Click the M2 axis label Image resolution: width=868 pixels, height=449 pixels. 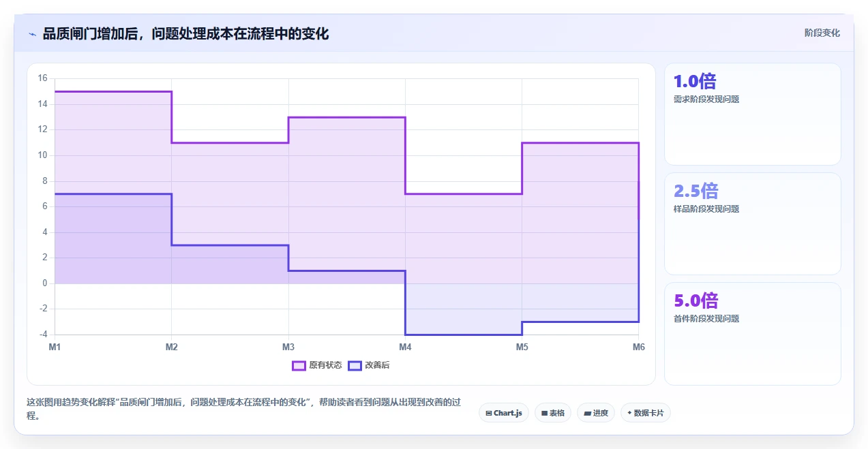click(172, 347)
